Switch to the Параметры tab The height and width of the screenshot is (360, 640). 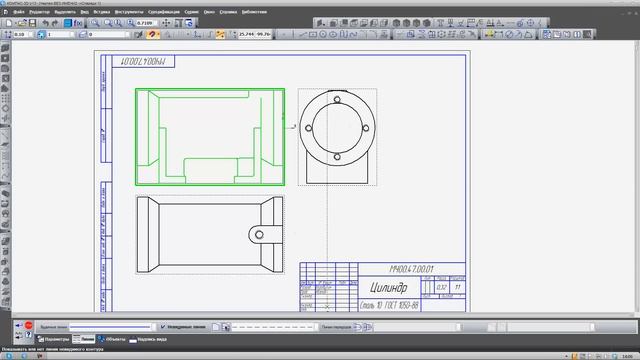tap(53, 339)
